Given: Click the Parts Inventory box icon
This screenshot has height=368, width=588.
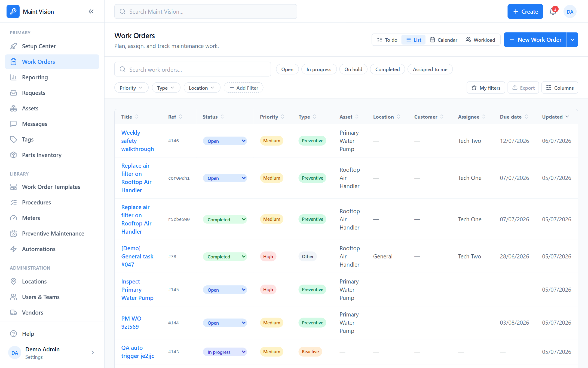Looking at the screenshot, I should click(x=13, y=155).
